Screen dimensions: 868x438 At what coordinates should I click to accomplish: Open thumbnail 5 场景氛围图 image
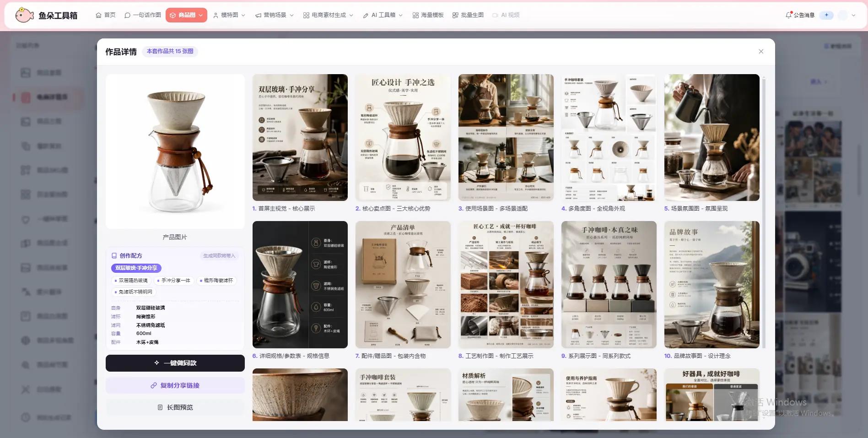tap(712, 137)
